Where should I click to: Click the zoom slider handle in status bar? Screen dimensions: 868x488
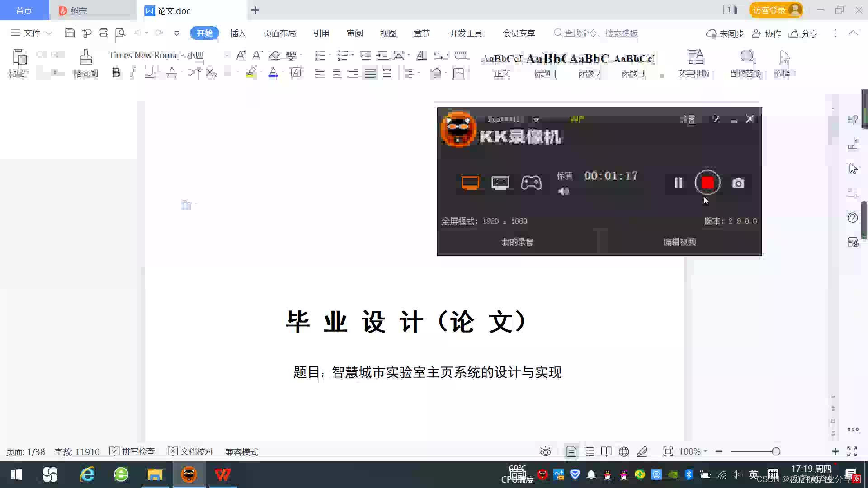coord(776,451)
